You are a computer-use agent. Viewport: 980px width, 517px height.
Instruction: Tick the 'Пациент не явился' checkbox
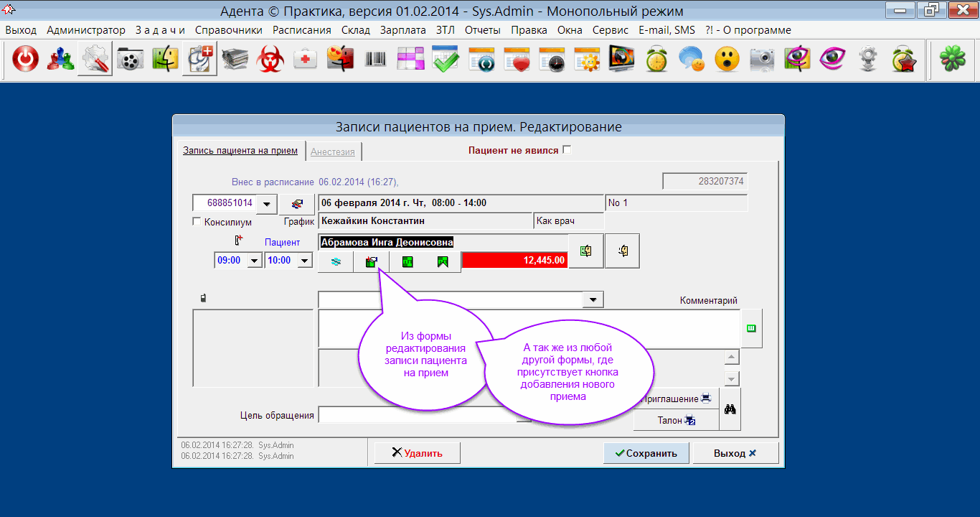[x=567, y=150]
